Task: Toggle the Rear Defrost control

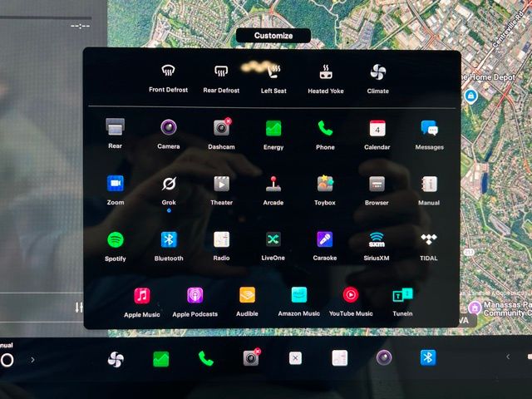Action: [x=221, y=72]
